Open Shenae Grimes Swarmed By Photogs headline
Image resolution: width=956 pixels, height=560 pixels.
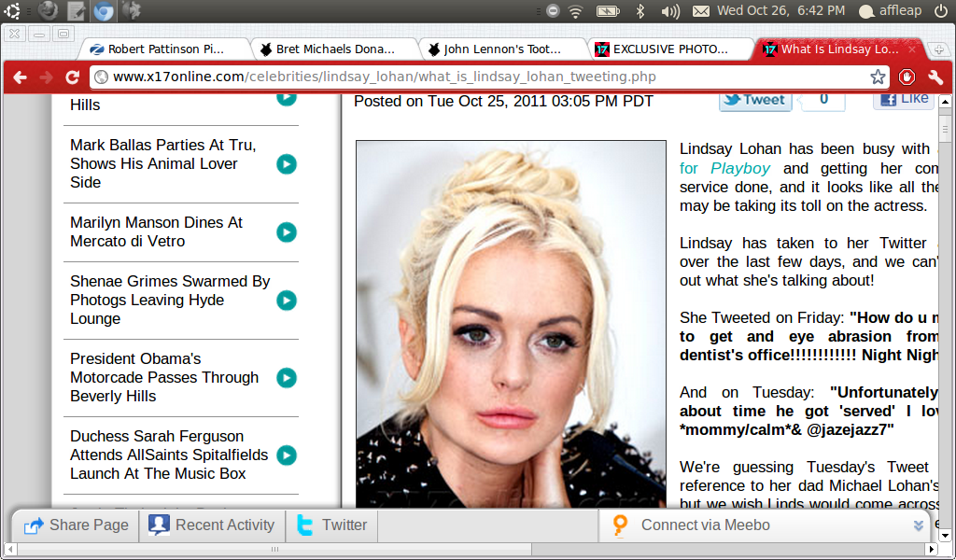tap(170, 301)
